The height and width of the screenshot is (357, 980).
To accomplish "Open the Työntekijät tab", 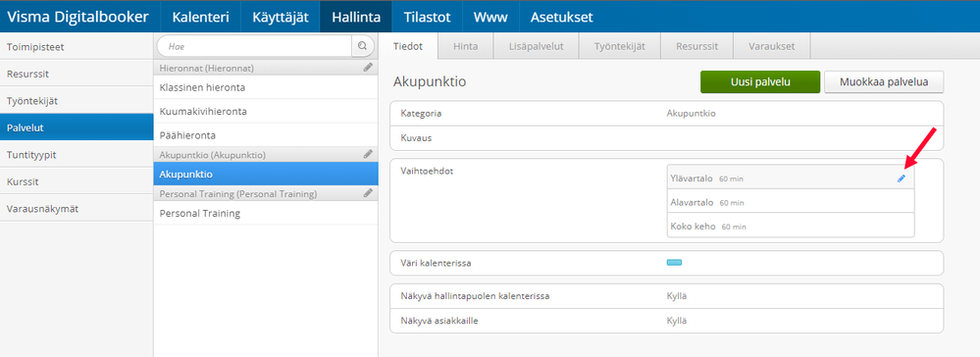I will 619,46.
